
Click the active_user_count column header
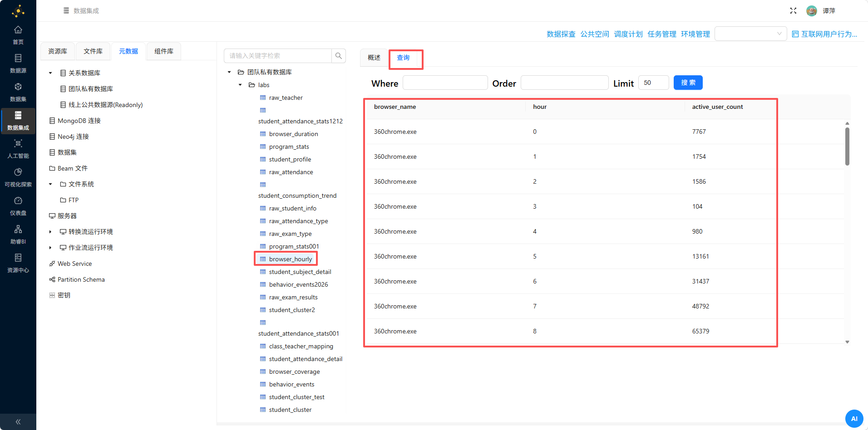click(717, 107)
